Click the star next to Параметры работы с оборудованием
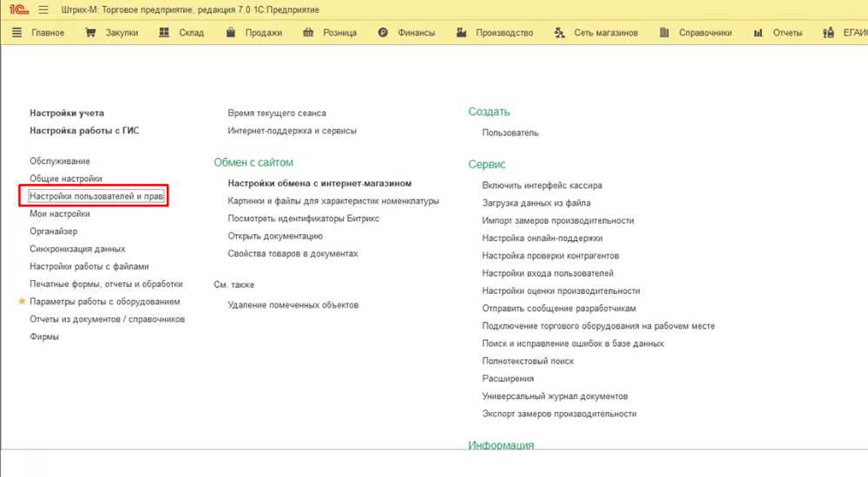The height and width of the screenshot is (477, 868). point(22,302)
